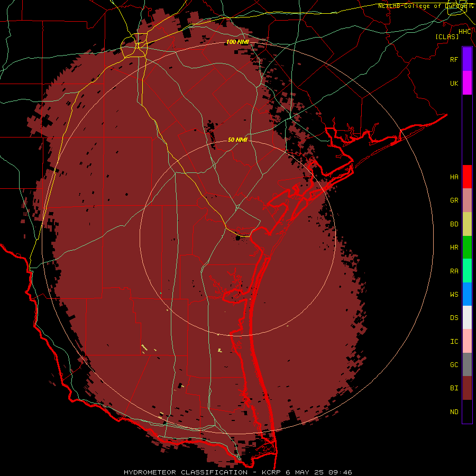
Task: Click the HHC product label
Action: click(x=465, y=32)
